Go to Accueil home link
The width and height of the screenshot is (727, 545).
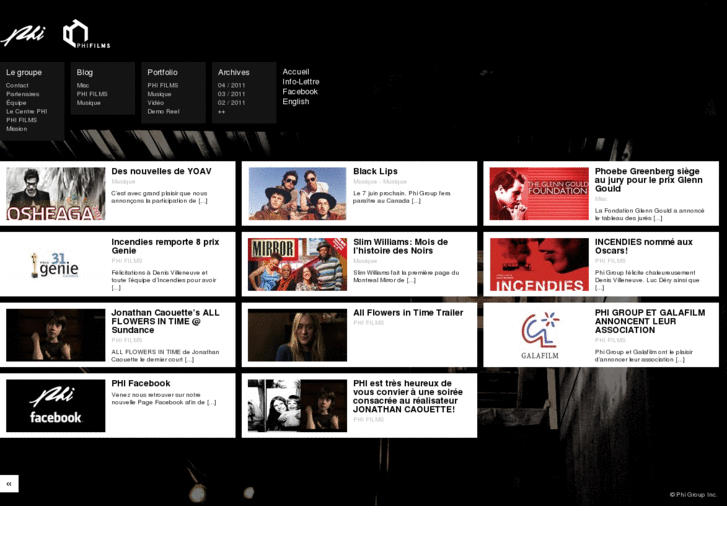click(x=296, y=72)
